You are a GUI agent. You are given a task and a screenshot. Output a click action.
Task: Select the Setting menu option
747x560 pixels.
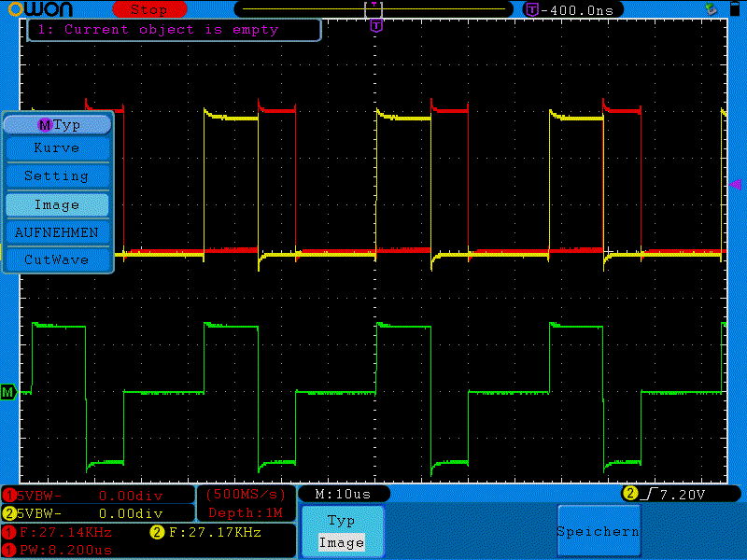(x=57, y=176)
